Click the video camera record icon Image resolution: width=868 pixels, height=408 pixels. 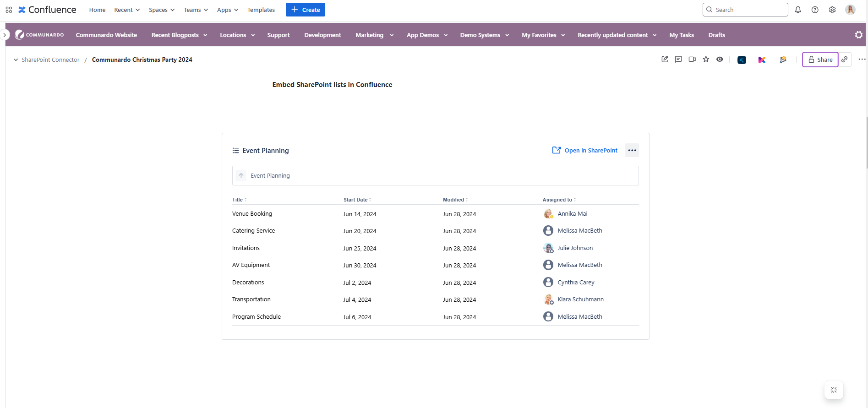pyautogui.click(x=692, y=60)
